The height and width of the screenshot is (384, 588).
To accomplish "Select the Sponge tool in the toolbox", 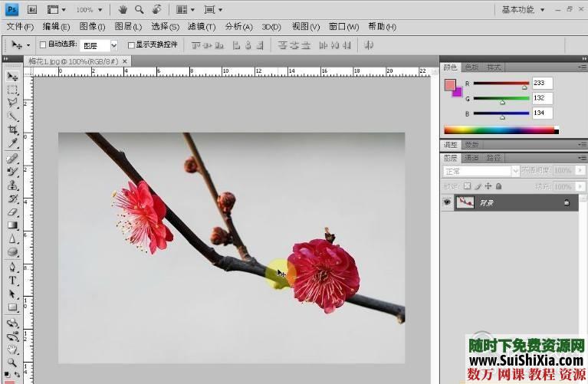I will 12,252.
